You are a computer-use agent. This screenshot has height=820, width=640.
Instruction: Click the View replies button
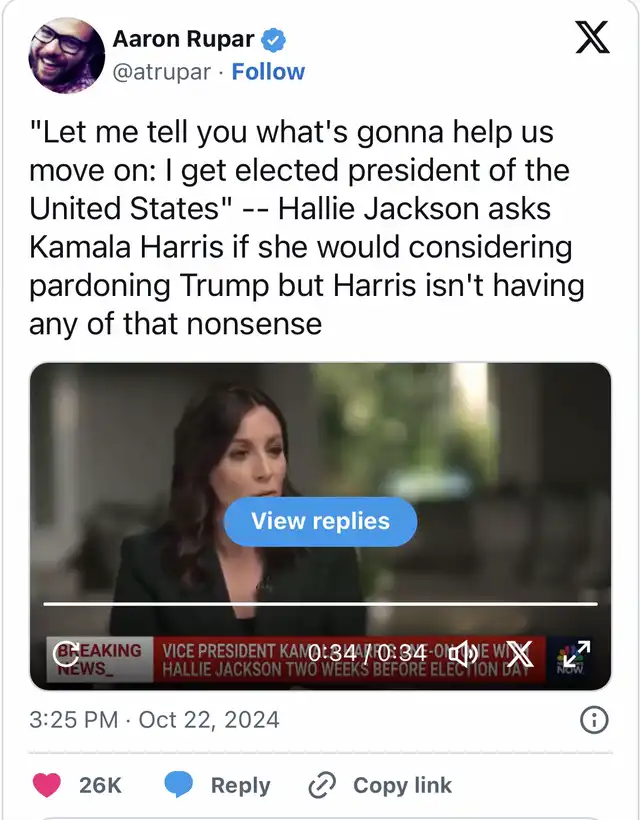321,521
